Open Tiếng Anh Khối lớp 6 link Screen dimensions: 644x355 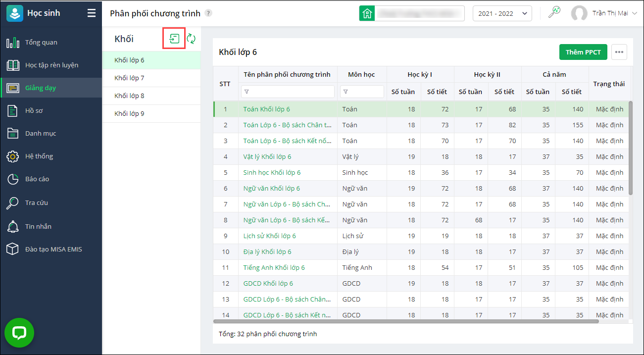click(274, 267)
